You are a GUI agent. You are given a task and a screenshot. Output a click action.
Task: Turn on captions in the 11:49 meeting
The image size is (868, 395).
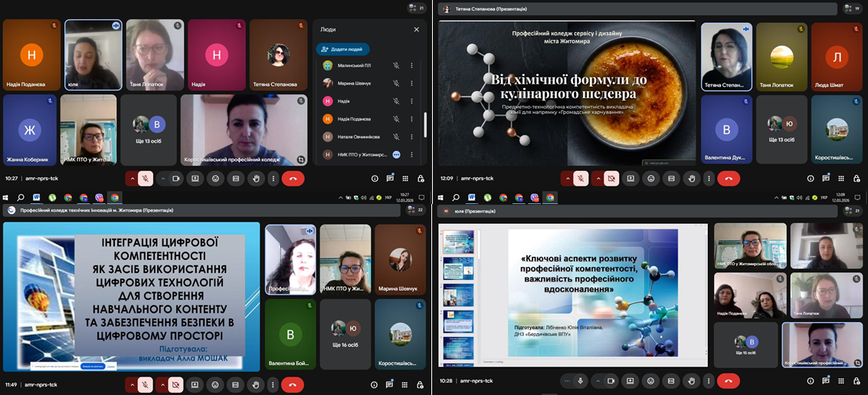tap(235, 384)
